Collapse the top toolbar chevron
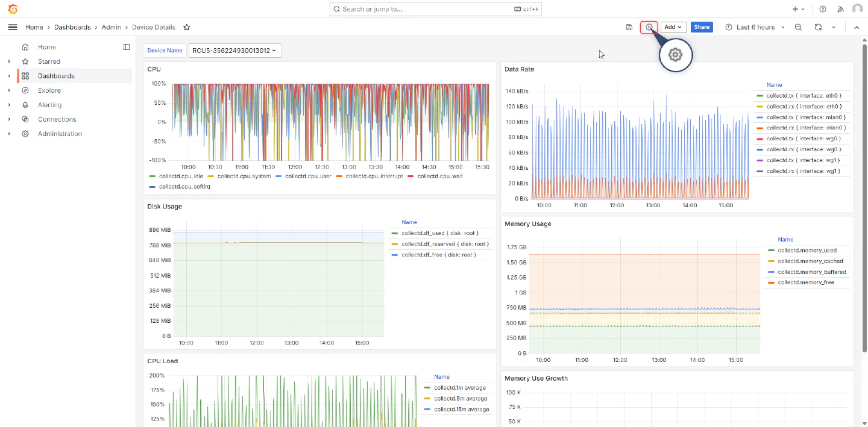Image resolution: width=868 pixels, height=427 pixels. (x=857, y=27)
